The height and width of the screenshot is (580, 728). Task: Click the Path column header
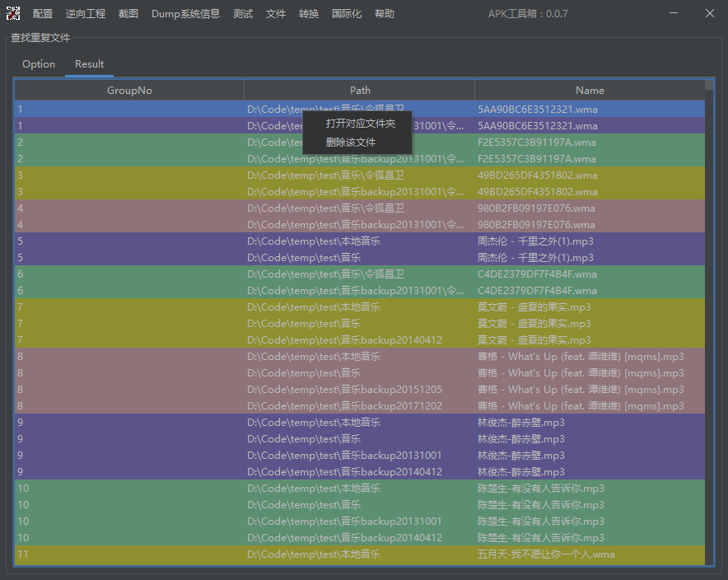coord(360,90)
